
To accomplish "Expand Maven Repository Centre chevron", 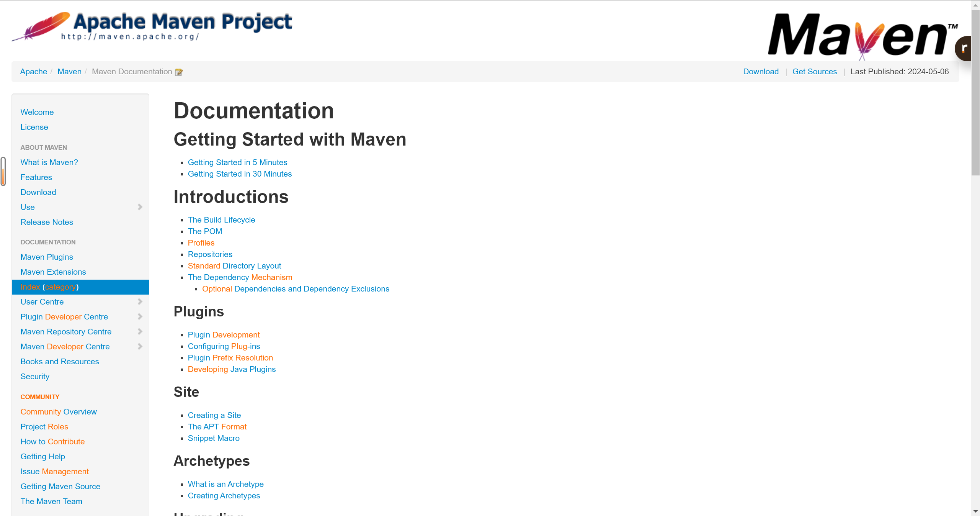I will coord(140,332).
